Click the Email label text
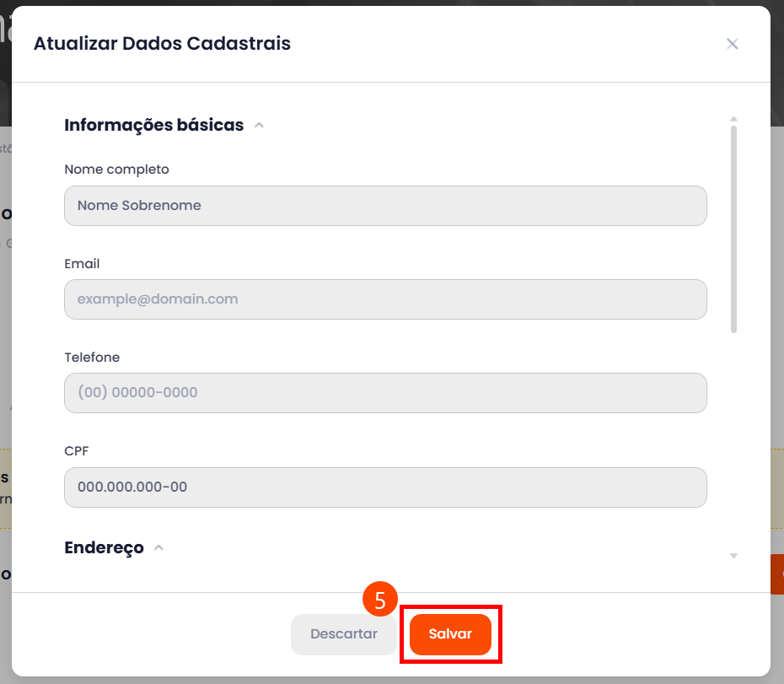This screenshot has height=684, width=784. [x=82, y=264]
